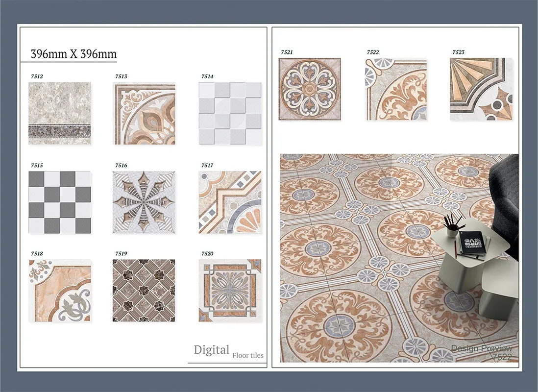Open the 7514 white textured checker tile

tap(230, 113)
